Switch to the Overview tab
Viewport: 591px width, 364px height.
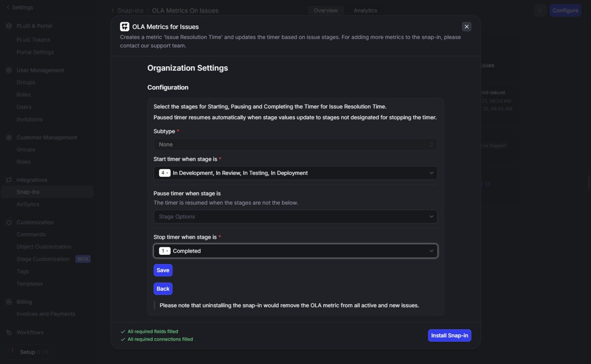[325, 11]
